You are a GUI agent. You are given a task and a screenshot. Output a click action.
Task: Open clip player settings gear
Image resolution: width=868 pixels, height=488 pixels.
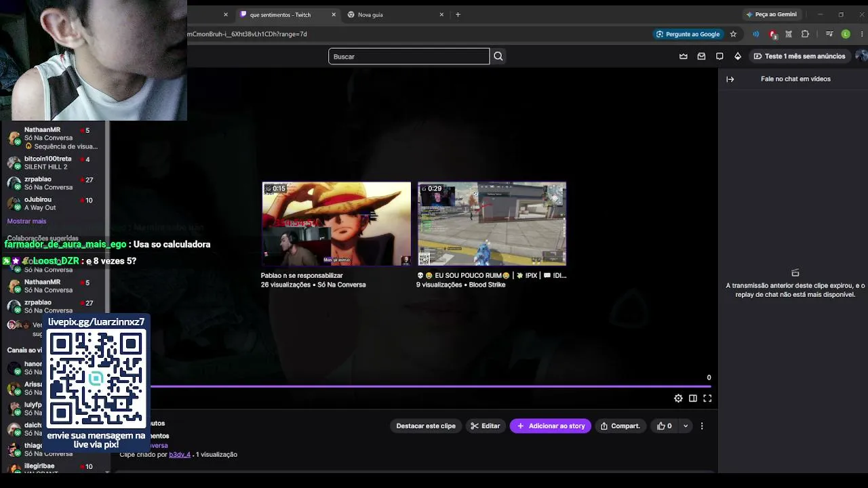click(678, 399)
